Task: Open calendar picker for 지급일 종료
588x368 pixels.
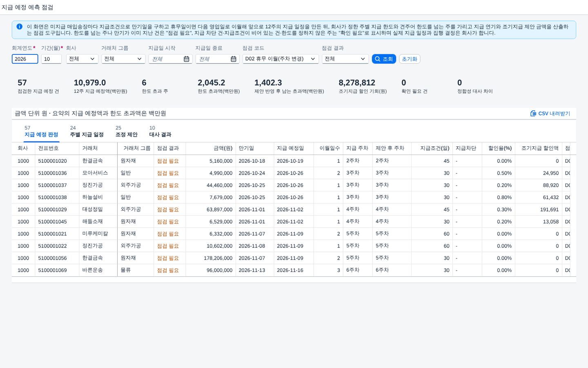Action: [x=233, y=59]
